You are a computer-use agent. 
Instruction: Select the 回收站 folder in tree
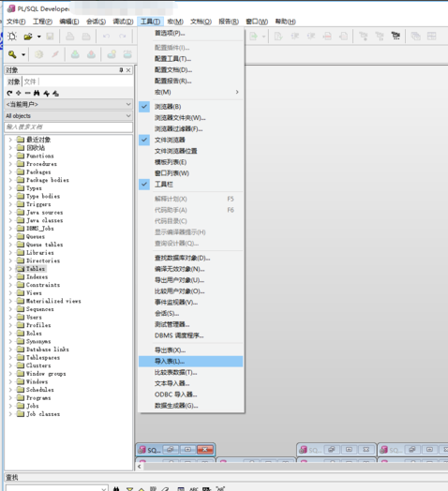(x=36, y=147)
